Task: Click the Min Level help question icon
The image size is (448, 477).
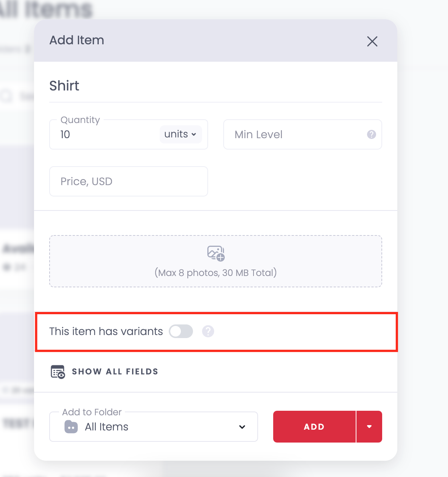Action: click(x=371, y=134)
